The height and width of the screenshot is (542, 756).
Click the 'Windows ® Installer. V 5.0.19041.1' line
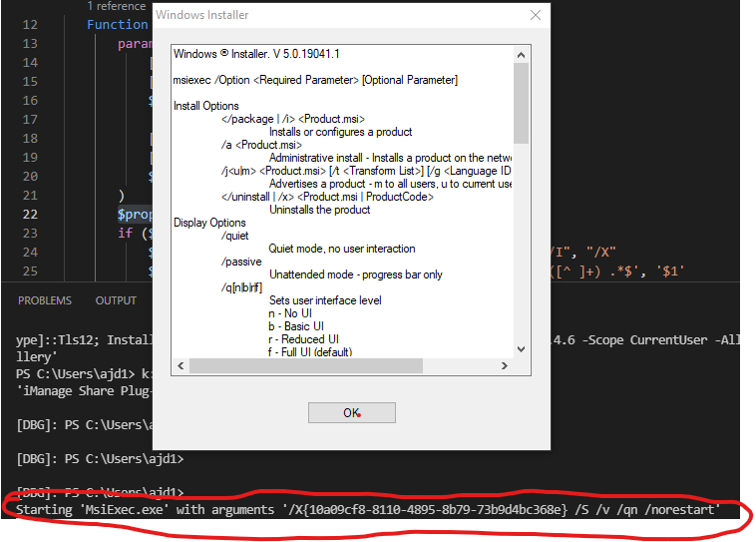pyautogui.click(x=256, y=54)
